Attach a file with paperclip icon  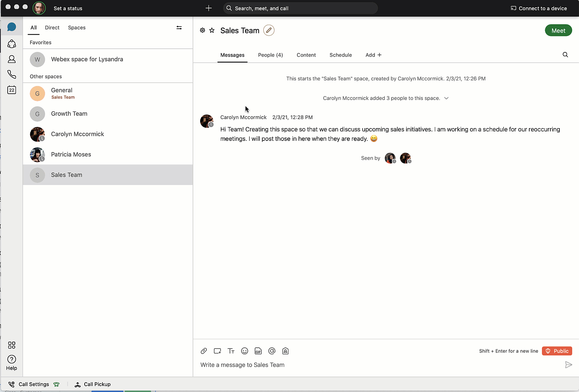click(204, 351)
